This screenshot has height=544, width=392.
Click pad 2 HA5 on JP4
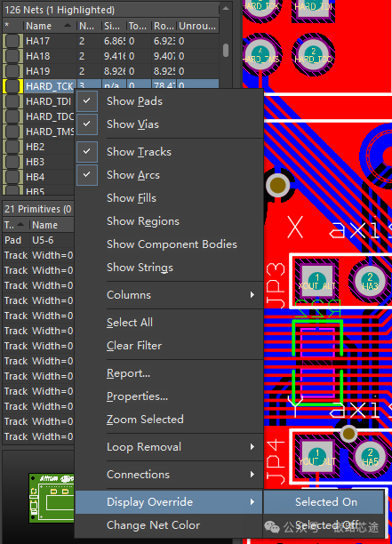370,457
